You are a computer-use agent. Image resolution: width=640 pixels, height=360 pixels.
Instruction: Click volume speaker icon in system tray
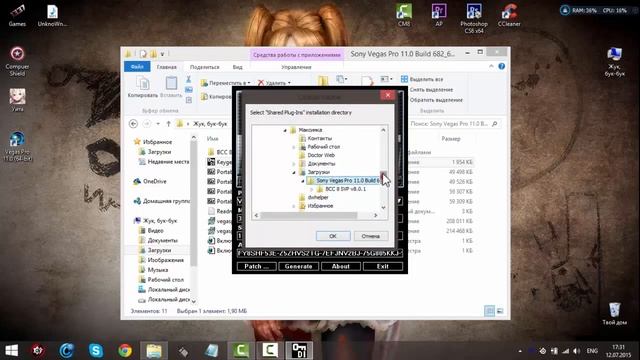[576, 351]
